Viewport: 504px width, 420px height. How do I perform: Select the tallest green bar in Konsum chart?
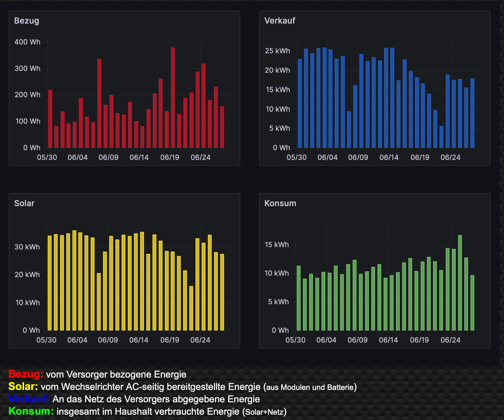[460, 283]
